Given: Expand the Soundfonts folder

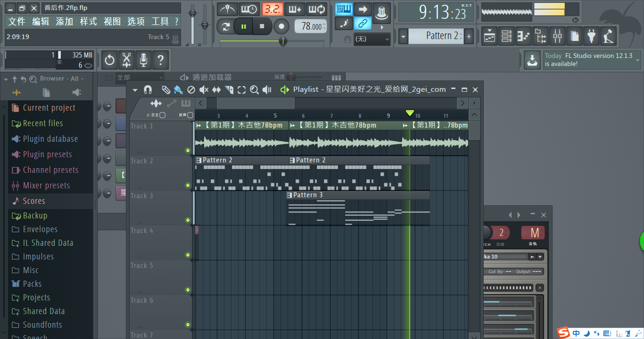Looking at the screenshot, I should (42, 325).
